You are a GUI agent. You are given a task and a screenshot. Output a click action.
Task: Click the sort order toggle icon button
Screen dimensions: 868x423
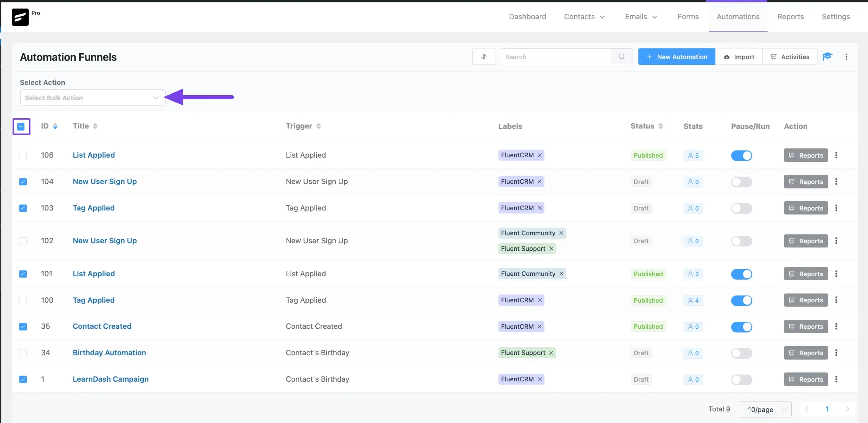click(x=484, y=57)
